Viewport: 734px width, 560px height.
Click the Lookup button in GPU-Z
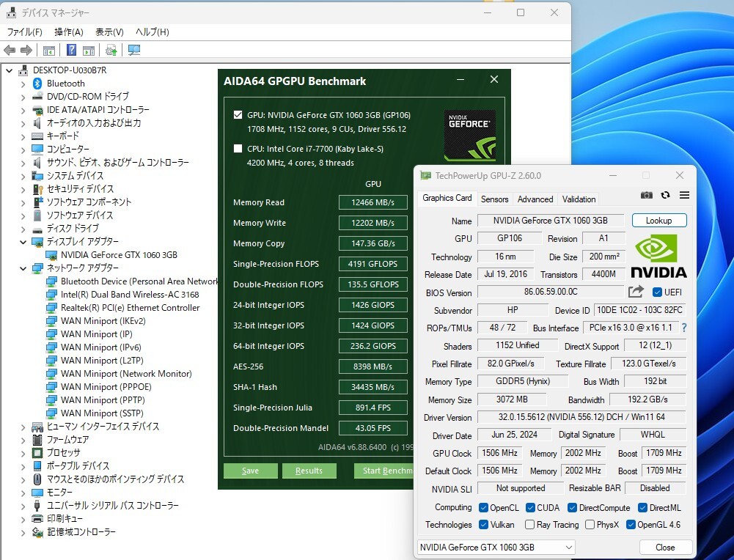[659, 221]
